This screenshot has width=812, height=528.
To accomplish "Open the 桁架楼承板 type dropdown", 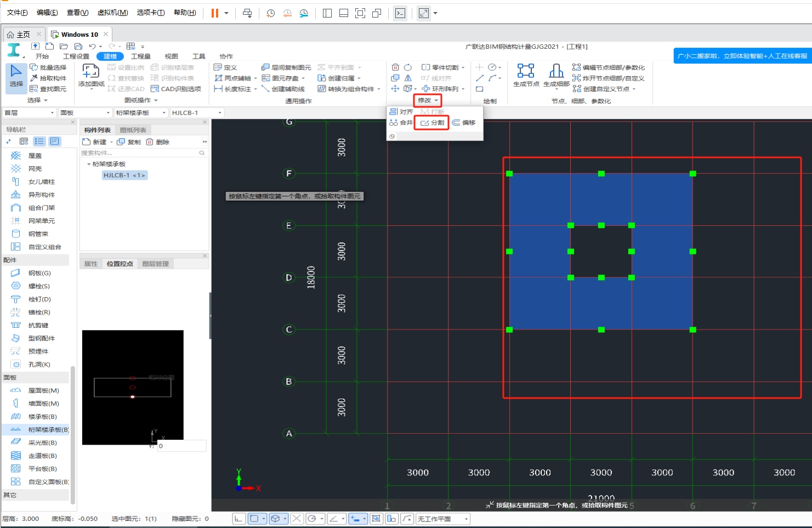I will click(141, 113).
